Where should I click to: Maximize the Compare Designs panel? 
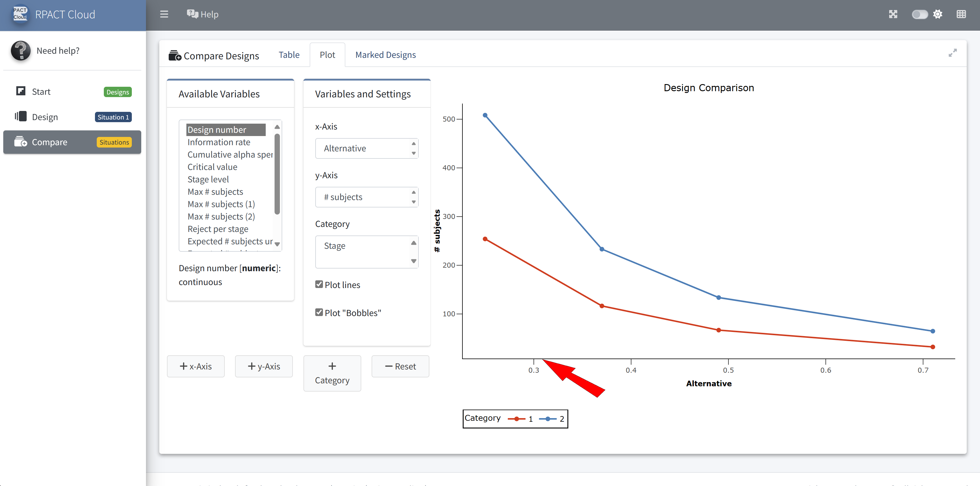(952, 53)
